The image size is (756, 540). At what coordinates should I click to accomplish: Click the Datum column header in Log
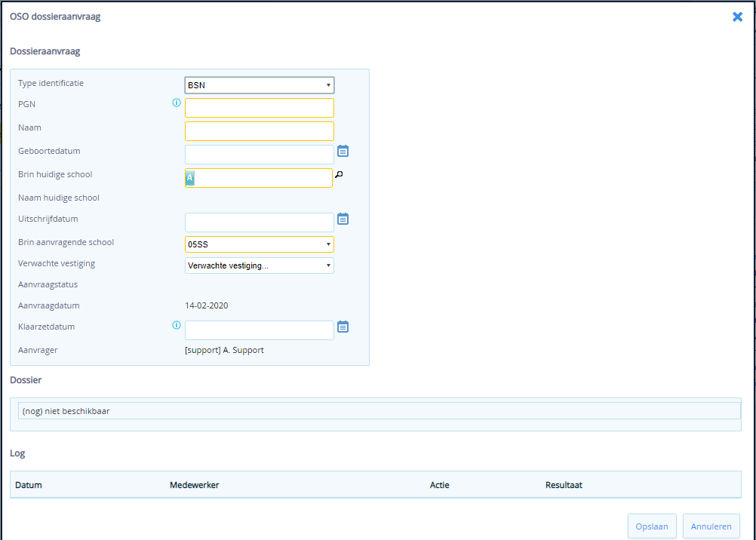point(29,485)
